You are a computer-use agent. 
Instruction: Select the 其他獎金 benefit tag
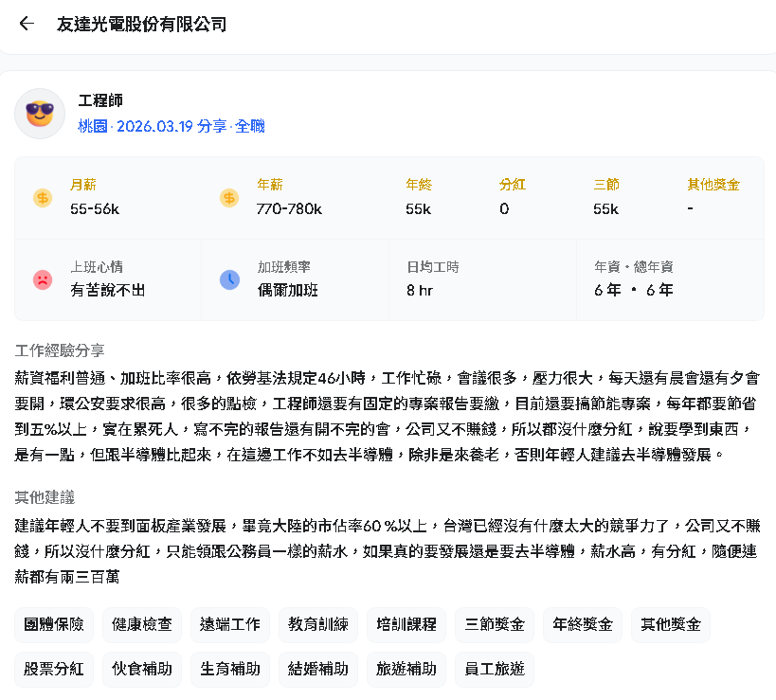(x=671, y=625)
